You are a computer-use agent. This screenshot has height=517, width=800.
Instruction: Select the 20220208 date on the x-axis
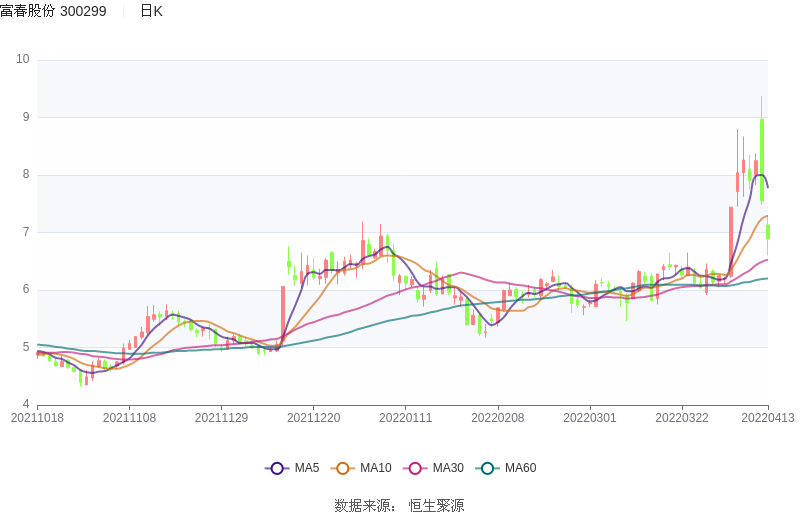coord(498,418)
